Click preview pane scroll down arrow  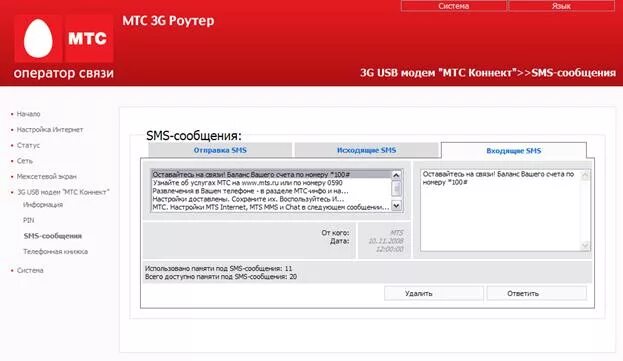(x=585, y=246)
